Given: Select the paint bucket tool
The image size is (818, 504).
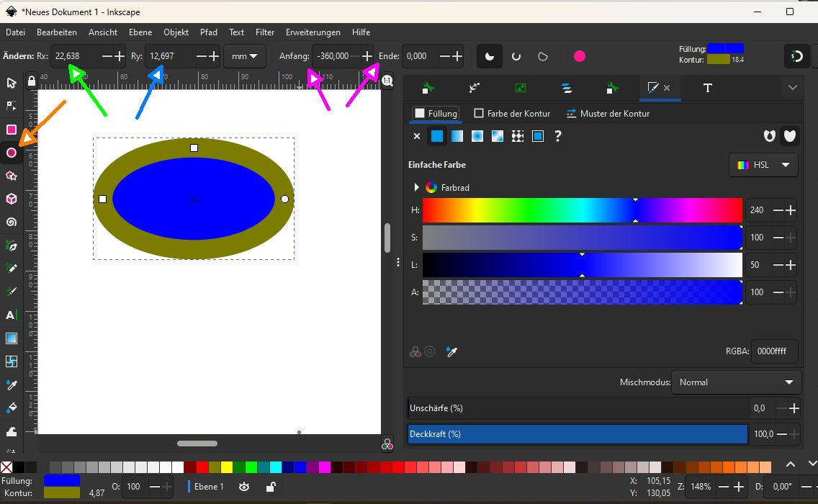Looking at the screenshot, I should [x=11, y=408].
